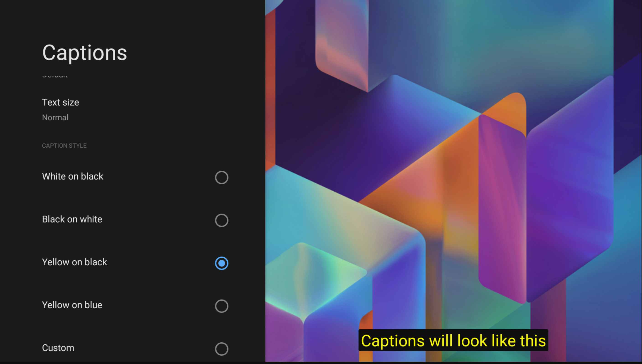
Task: Select the Yellow on blue radio button
Action: pos(221,306)
